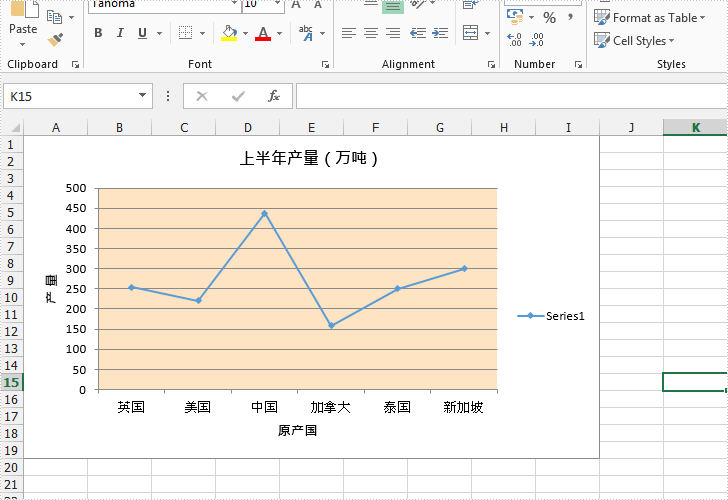Click the 新加坡 category axis label
The image size is (728, 500).
point(463,407)
